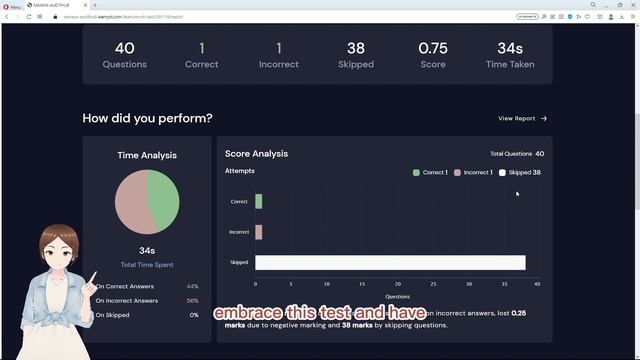Open the speed dial grid icon
The image size is (640, 360).
40,17
